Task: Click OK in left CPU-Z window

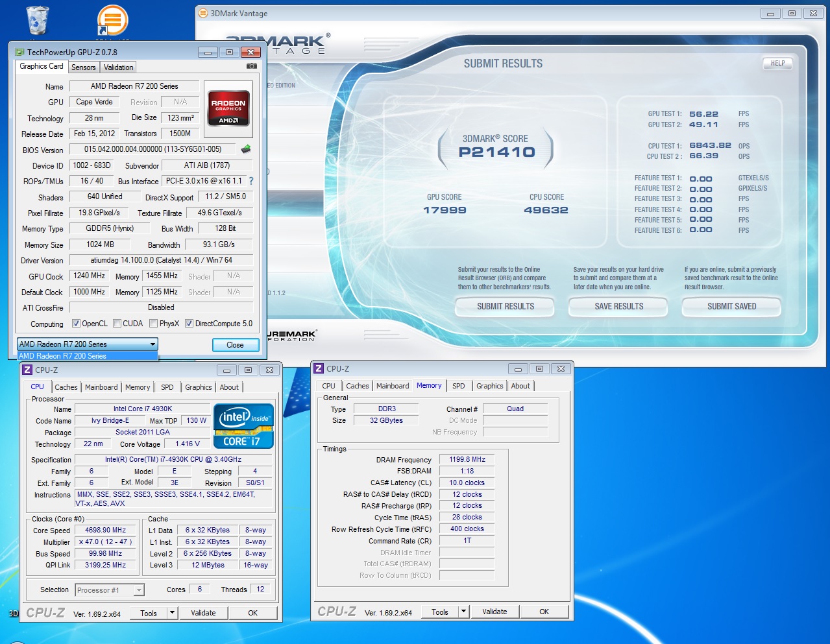Action: pyautogui.click(x=253, y=613)
